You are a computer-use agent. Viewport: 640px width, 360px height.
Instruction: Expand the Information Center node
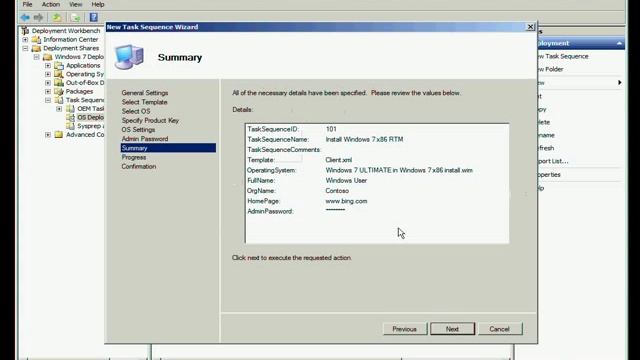pyautogui.click(x=25, y=40)
